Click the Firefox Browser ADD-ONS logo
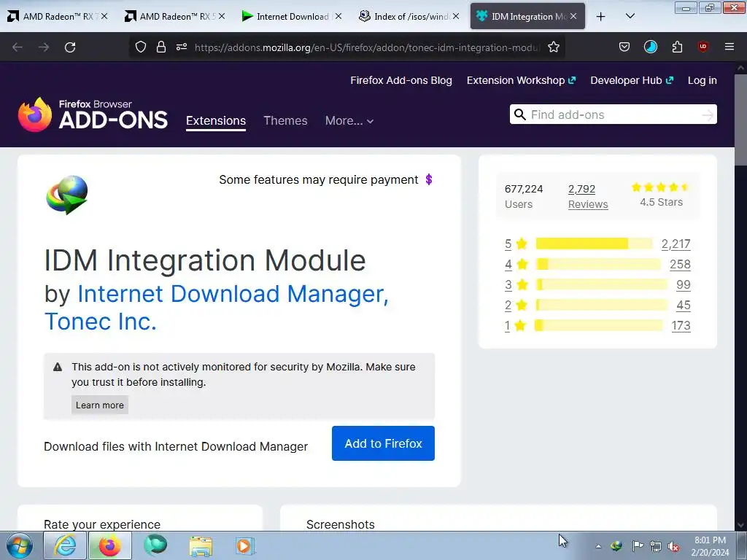 tap(93, 114)
